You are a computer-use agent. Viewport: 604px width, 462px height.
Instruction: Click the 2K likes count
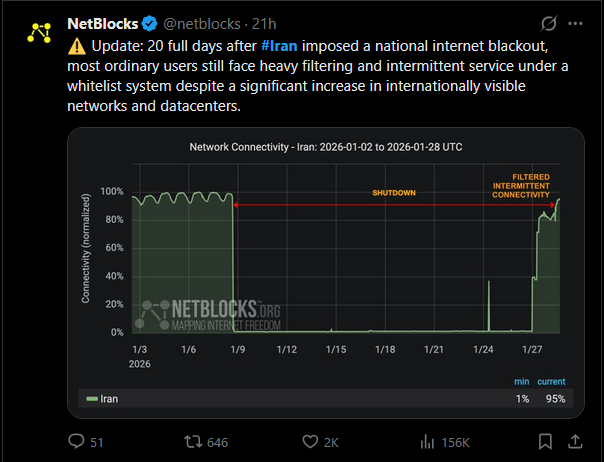point(331,441)
